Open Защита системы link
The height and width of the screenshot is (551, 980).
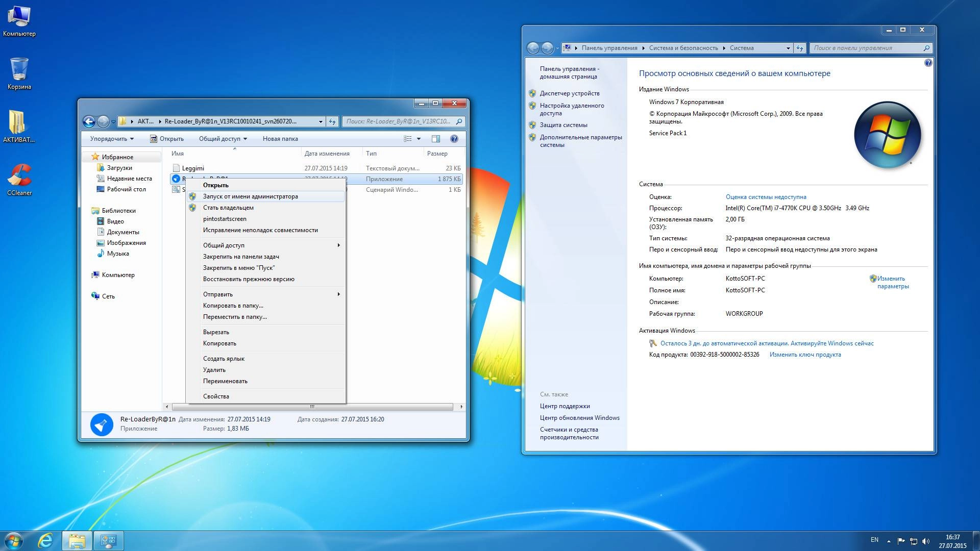click(563, 125)
